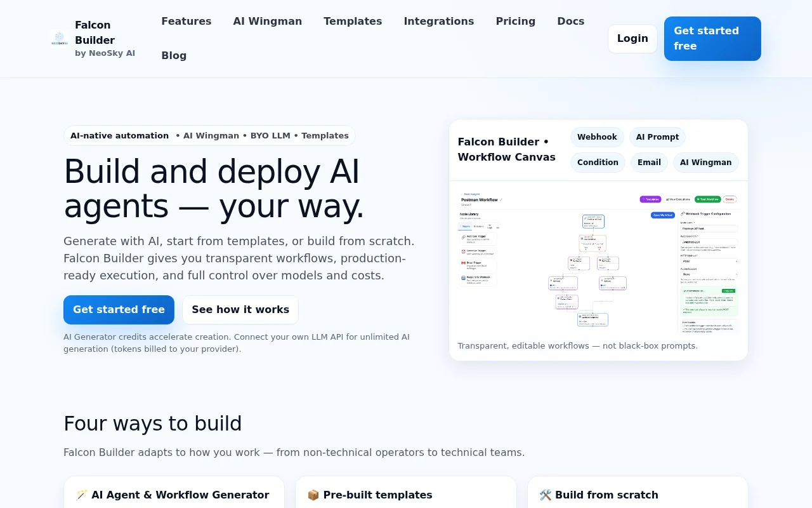Image resolution: width=812 pixels, height=508 pixels.
Task: Select the Condition chip
Action: tap(598, 163)
